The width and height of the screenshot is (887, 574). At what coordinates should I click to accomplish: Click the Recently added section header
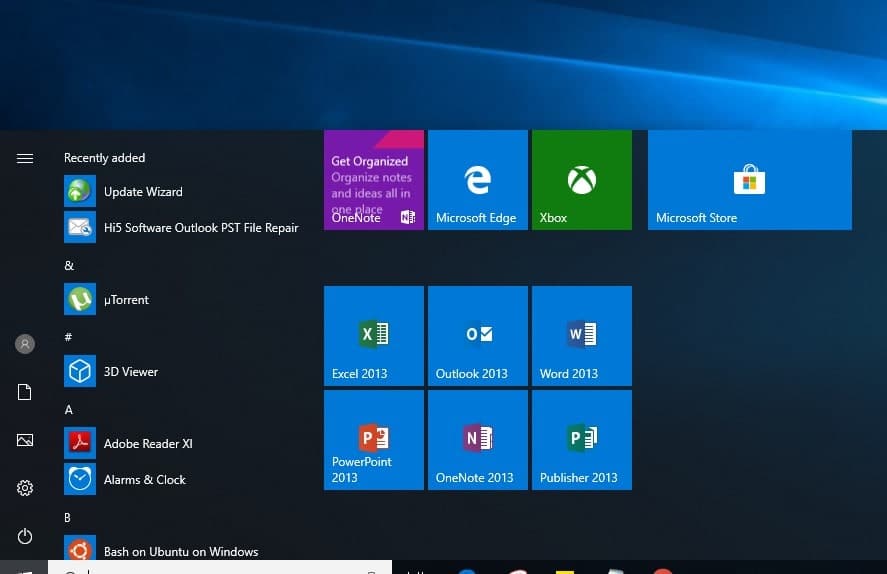pyautogui.click(x=105, y=158)
